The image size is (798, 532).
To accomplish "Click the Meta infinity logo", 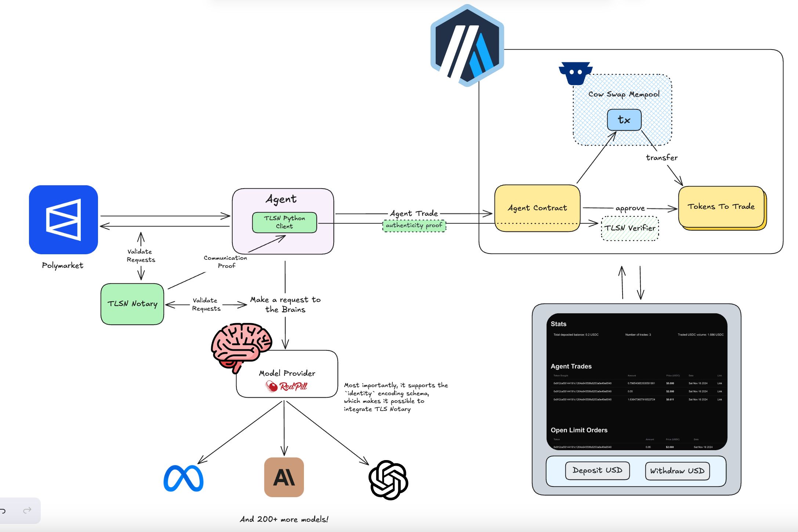I will (184, 478).
